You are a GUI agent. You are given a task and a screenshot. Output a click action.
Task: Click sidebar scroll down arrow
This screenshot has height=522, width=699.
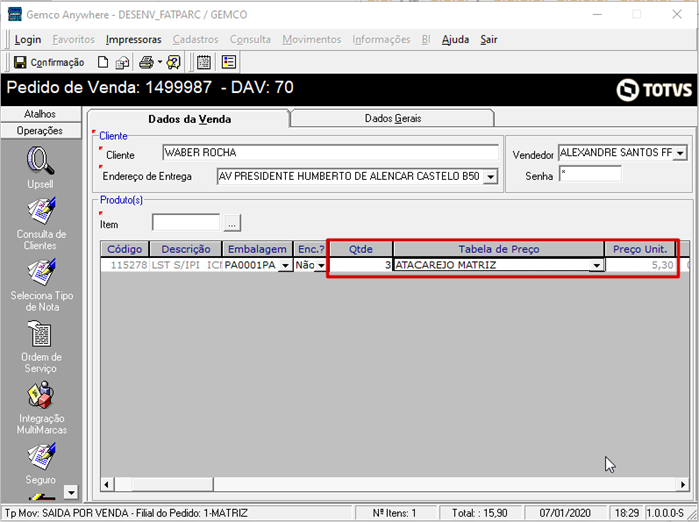pyautogui.click(x=71, y=492)
